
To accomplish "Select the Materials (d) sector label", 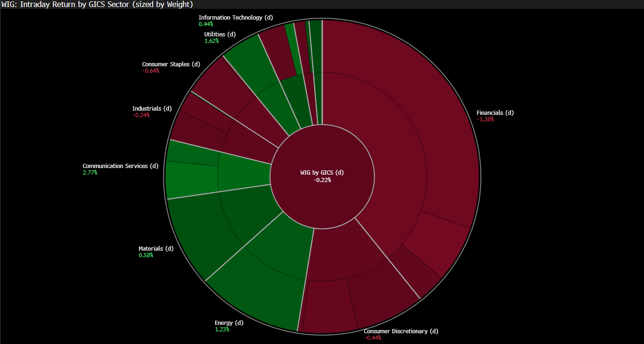I will [156, 249].
